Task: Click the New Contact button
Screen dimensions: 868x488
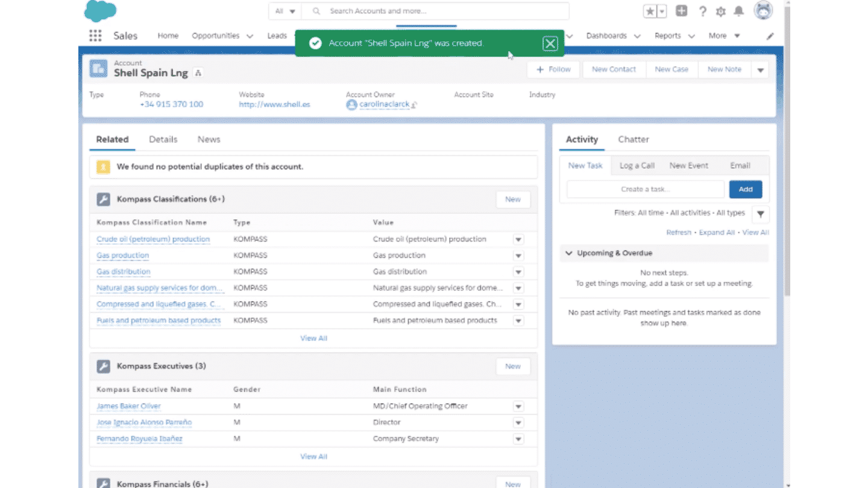Action: tap(614, 70)
